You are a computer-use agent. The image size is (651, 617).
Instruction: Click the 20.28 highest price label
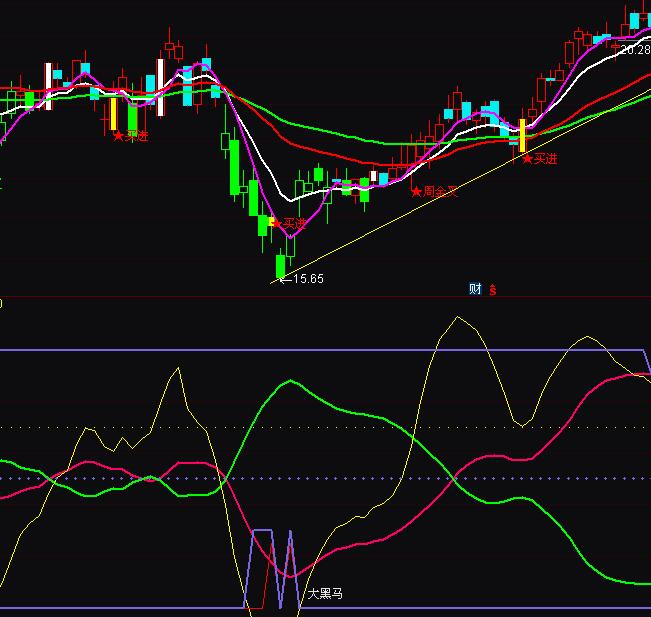pyautogui.click(x=635, y=49)
